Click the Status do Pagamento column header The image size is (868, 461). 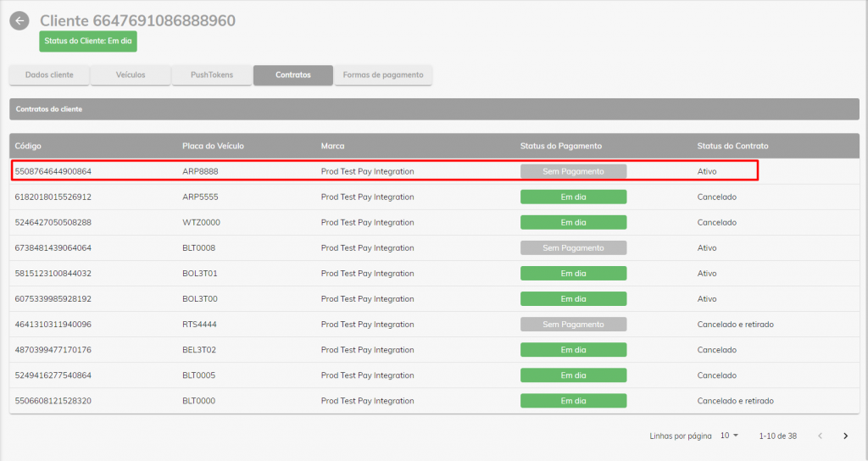click(x=561, y=146)
